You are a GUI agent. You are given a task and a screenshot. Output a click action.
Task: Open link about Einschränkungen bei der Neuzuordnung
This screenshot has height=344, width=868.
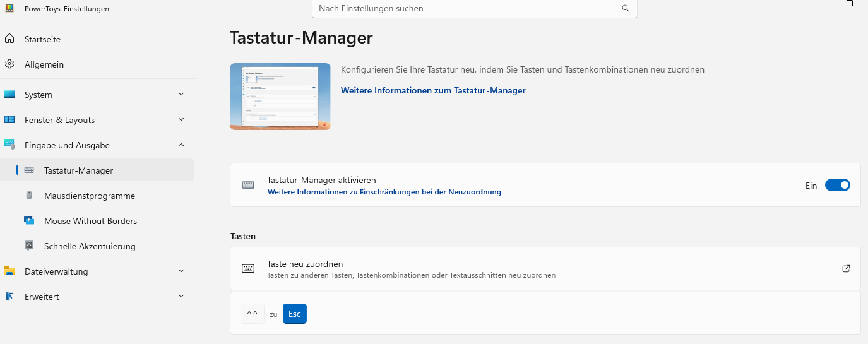click(x=384, y=192)
